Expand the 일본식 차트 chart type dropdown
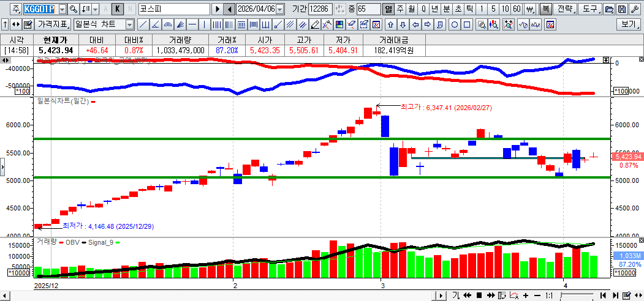The image size is (644, 301). coord(129,24)
